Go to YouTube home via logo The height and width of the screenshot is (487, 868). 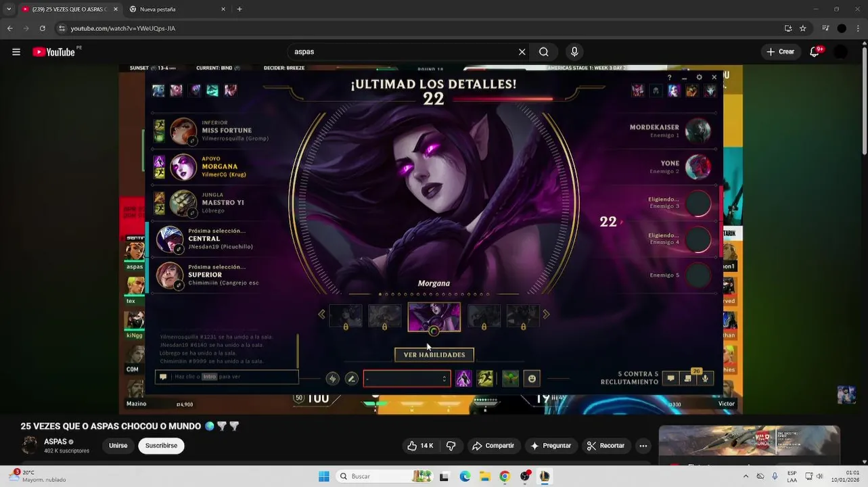pos(54,52)
